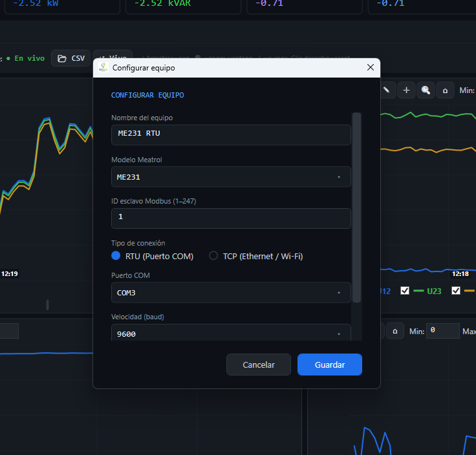This screenshot has height=455, width=476.
Task: Click the pencil draw tool icon
Action: [387, 90]
